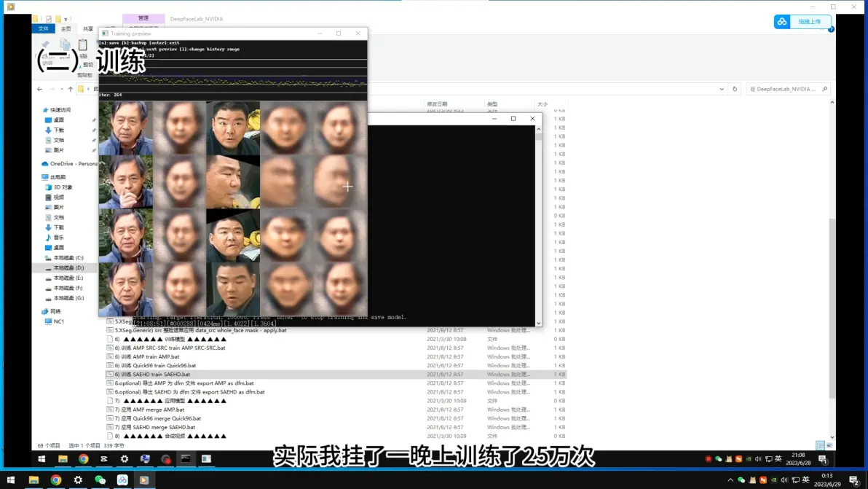The height and width of the screenshot is (489, 868).
Task: Select 本地磁盘 (C:) drive
Action: click(68, 257)
